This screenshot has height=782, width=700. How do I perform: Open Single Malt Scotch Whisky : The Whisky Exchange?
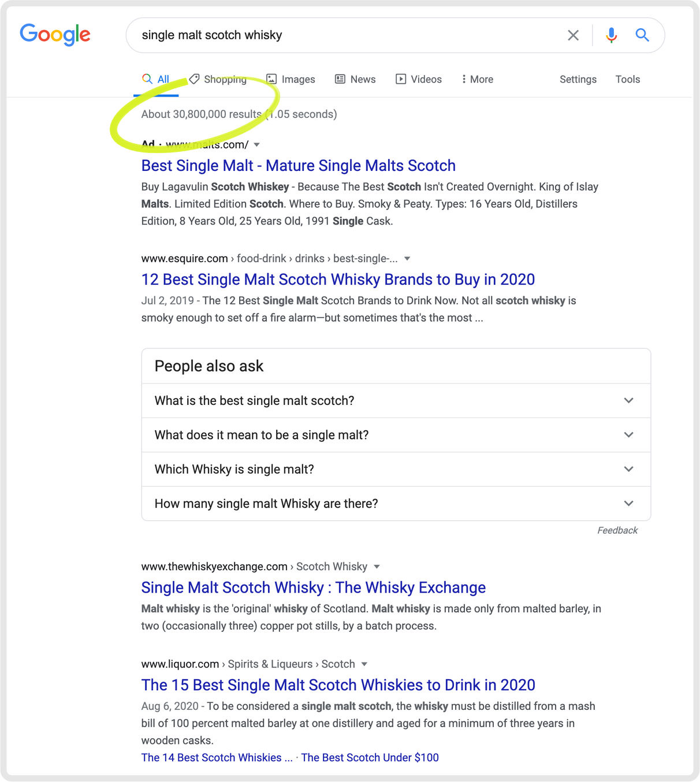coord(314,587)
